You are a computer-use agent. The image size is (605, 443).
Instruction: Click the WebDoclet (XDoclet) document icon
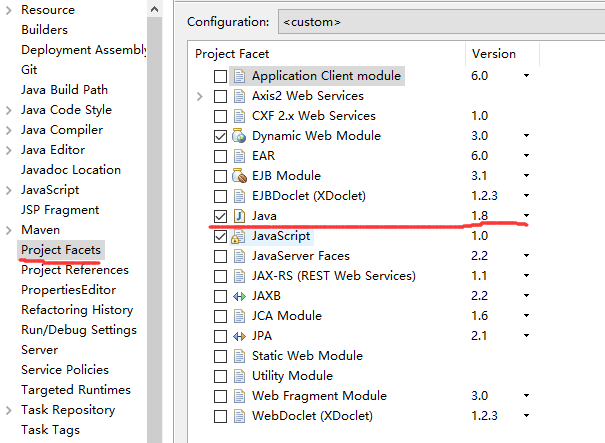point(239,416)
